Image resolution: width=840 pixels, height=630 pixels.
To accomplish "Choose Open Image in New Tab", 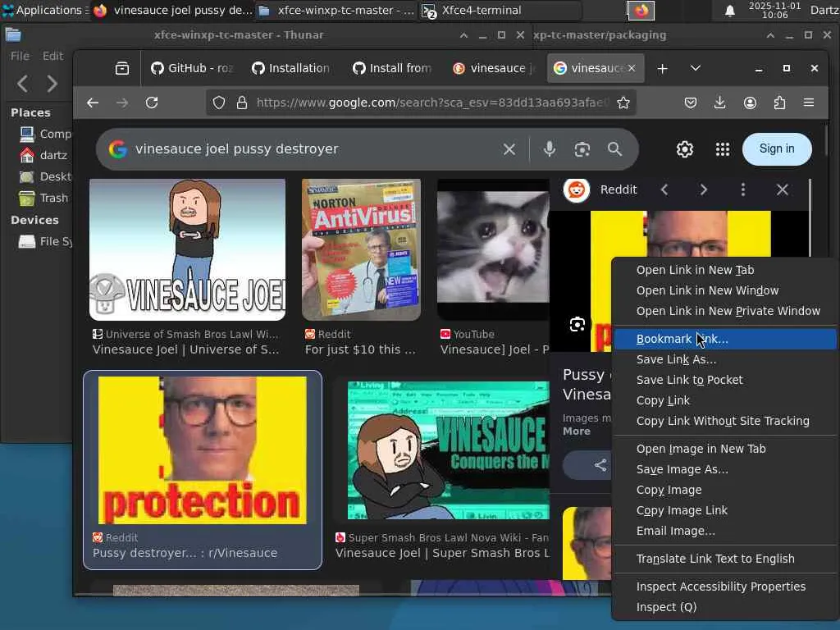I will pos(724,449).
